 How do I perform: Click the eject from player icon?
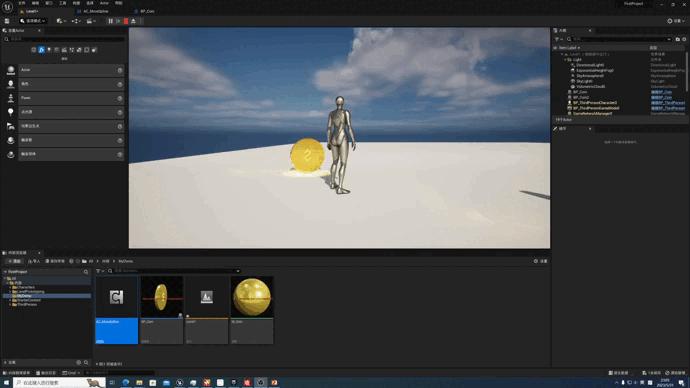(x=133, y=21)
